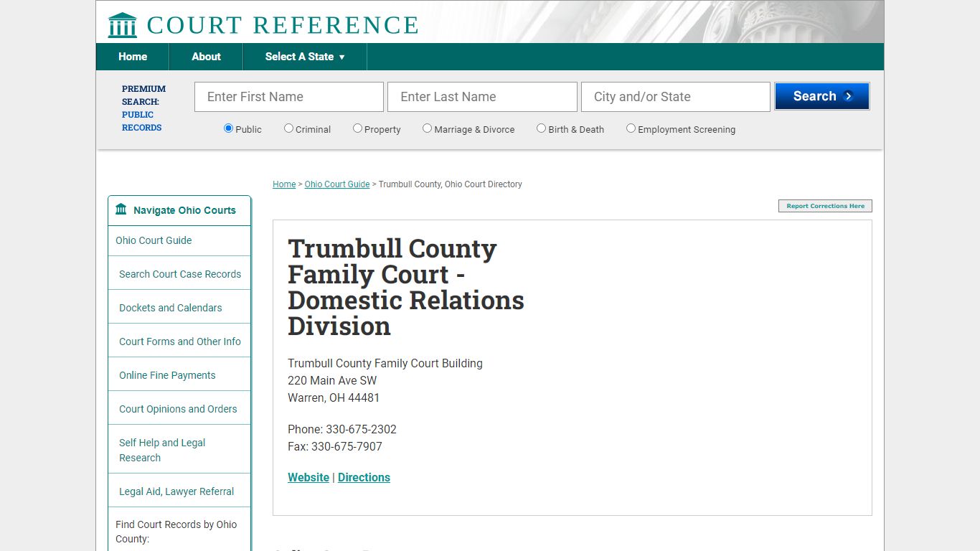Click the Trumbull County Family Court heading
The height and width of the screenshot is (551, 980).
pyautogui.click(x=406, y=287)
